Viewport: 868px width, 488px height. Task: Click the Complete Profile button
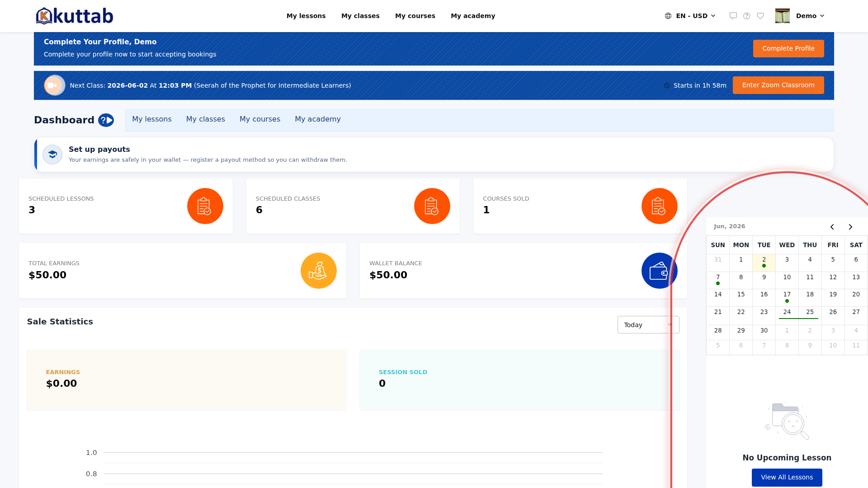(x=788, y=49)
